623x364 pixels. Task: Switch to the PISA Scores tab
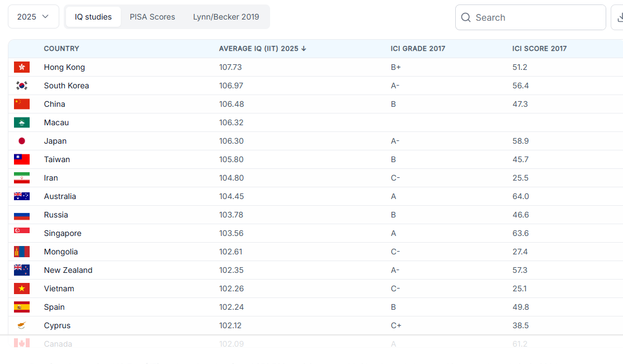(x=152, y=17)
